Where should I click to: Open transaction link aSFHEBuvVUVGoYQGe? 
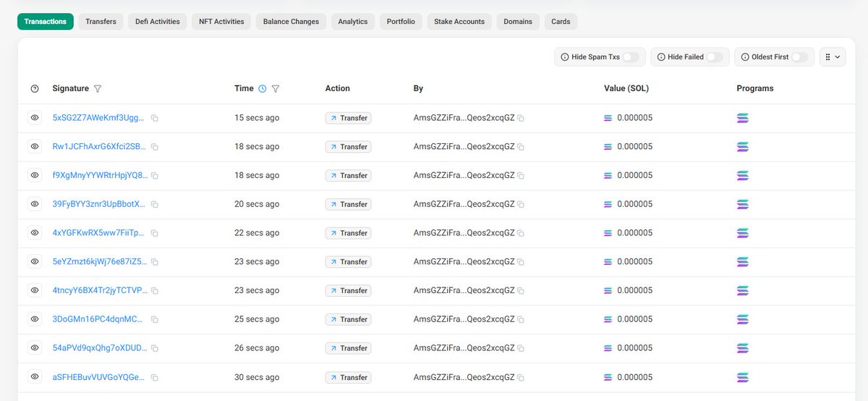coord(98,377)
